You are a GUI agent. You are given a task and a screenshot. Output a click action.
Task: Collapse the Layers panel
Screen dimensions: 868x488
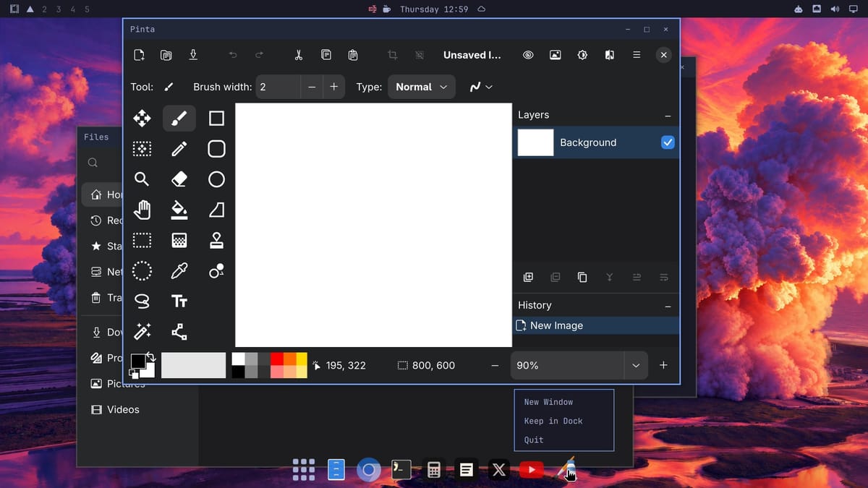pyautogui.click(x=668, y=116)
